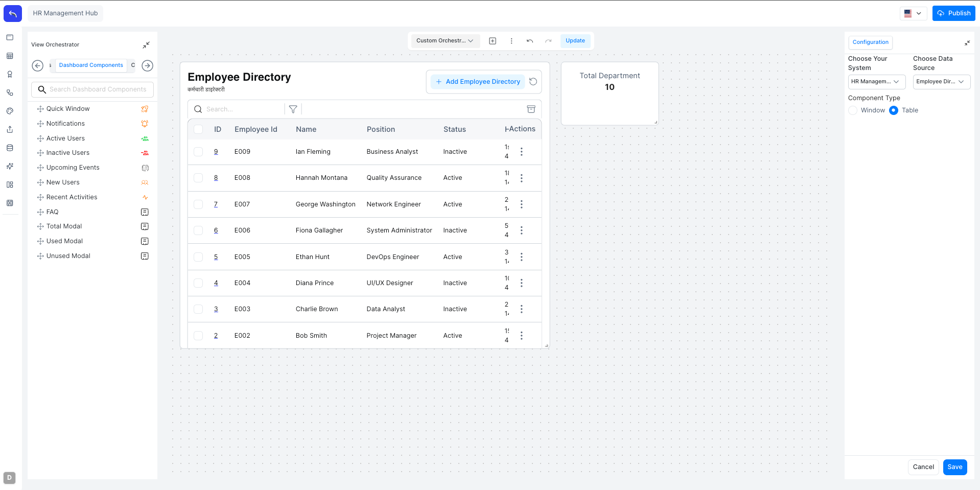Select the table grid icon in sidebar
Viewport: 980px width, 490px height.
coord(10,56)
